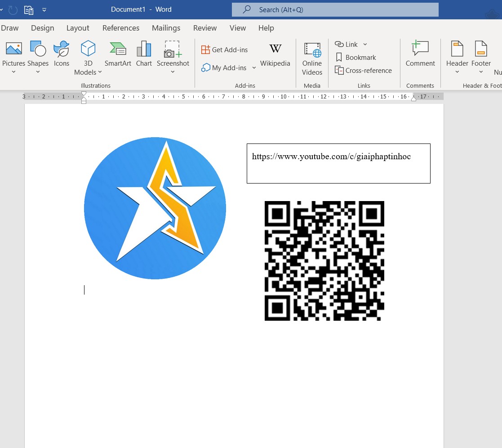Click the first line indent marker on ruler
This screenshot has height=448, width=502.
tap(84, 94)
